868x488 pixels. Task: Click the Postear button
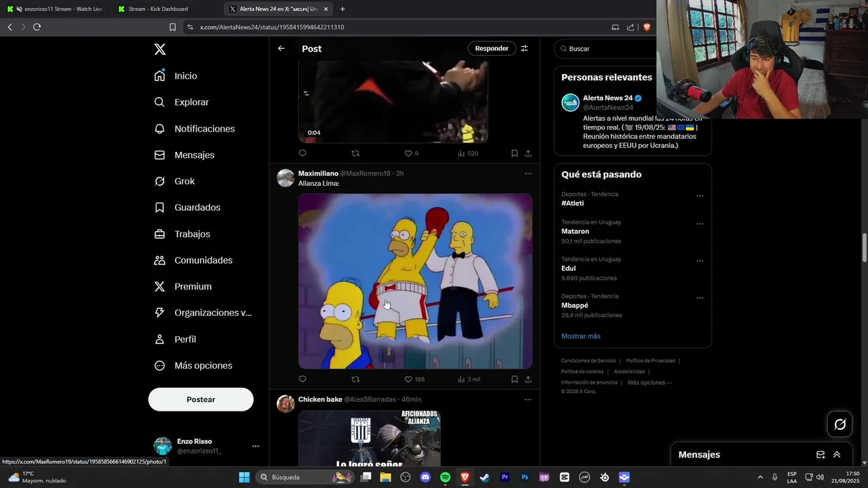coord(201,399)
